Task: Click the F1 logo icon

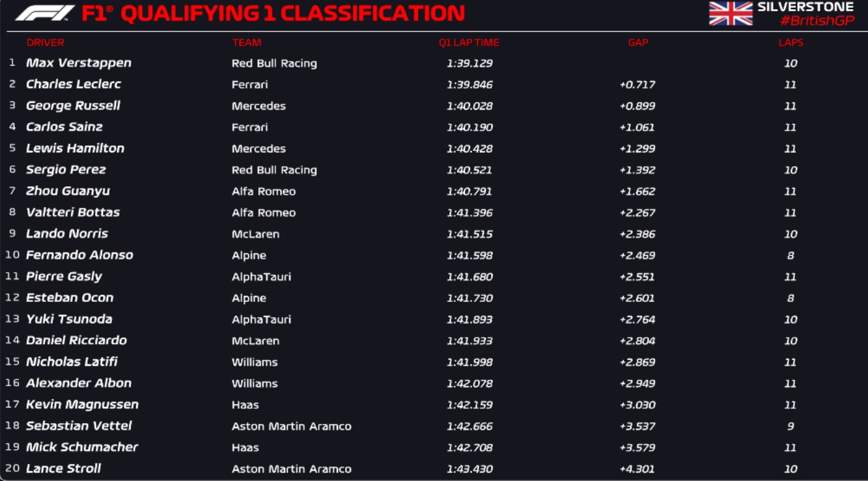Action: [44, 13]
